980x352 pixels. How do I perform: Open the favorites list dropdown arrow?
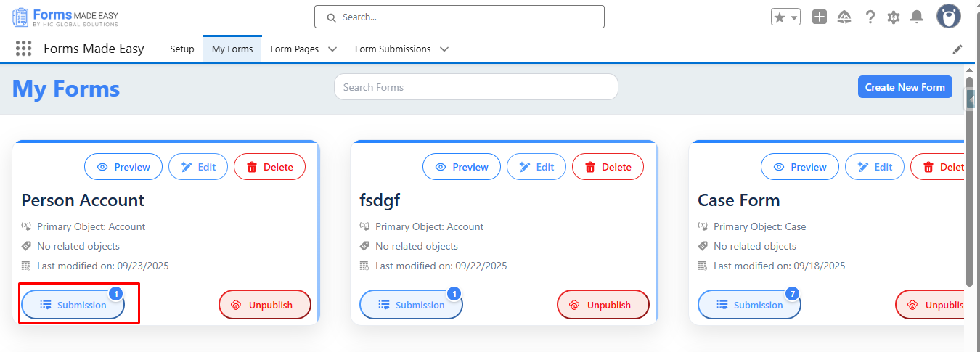(794, 17)
